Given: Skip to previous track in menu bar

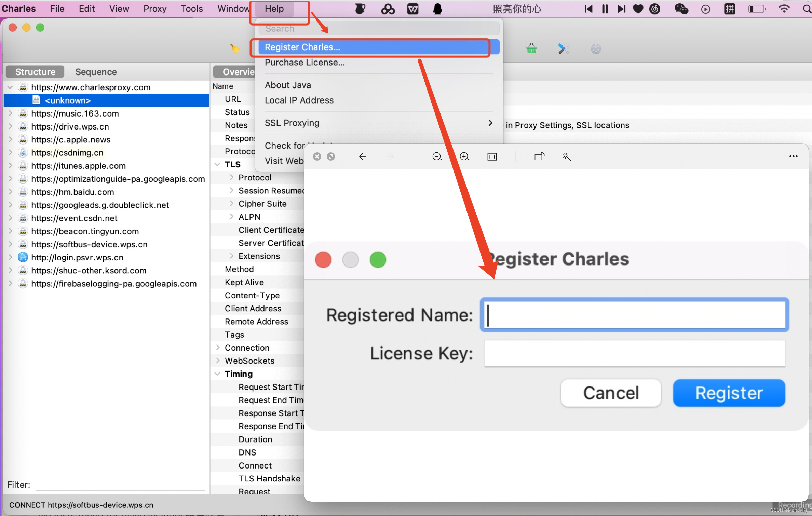Looking at the screenshot, I should [x=588, y=9].
